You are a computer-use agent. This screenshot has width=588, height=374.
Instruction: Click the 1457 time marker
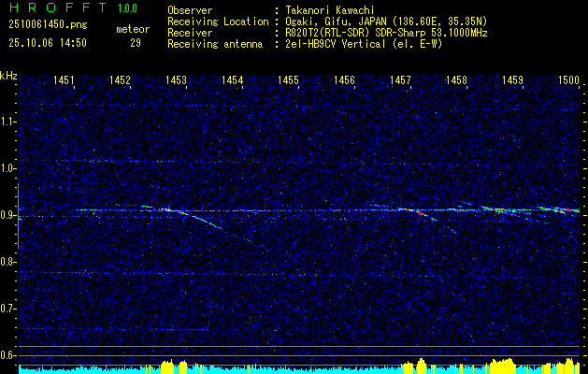point(400,79)
